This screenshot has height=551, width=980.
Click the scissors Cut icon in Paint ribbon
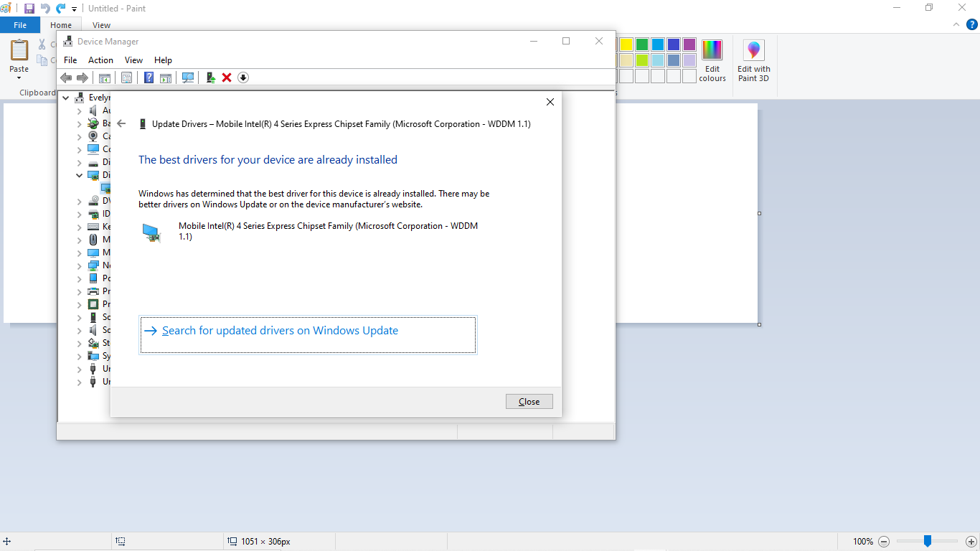click(42, 44)
